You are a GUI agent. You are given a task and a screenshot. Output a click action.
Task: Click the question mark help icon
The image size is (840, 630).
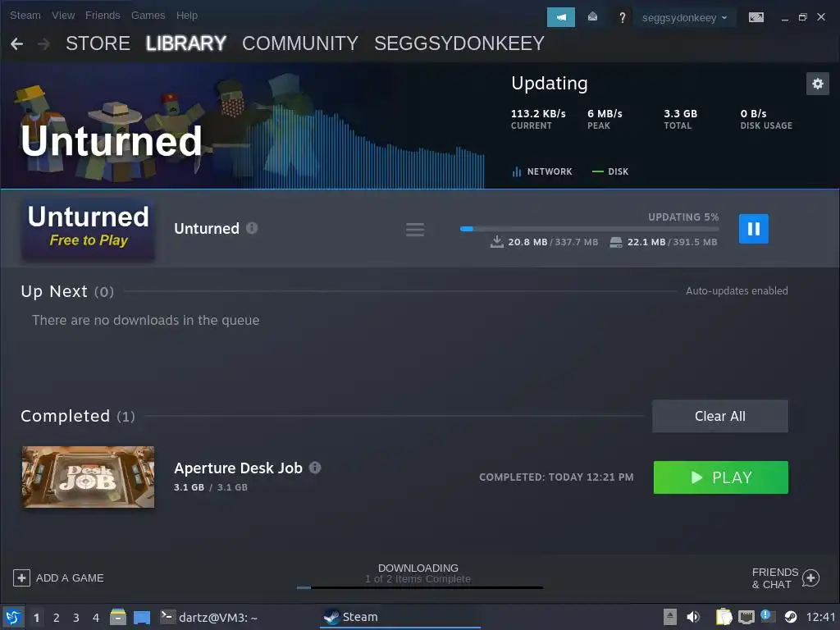(622, 18)
